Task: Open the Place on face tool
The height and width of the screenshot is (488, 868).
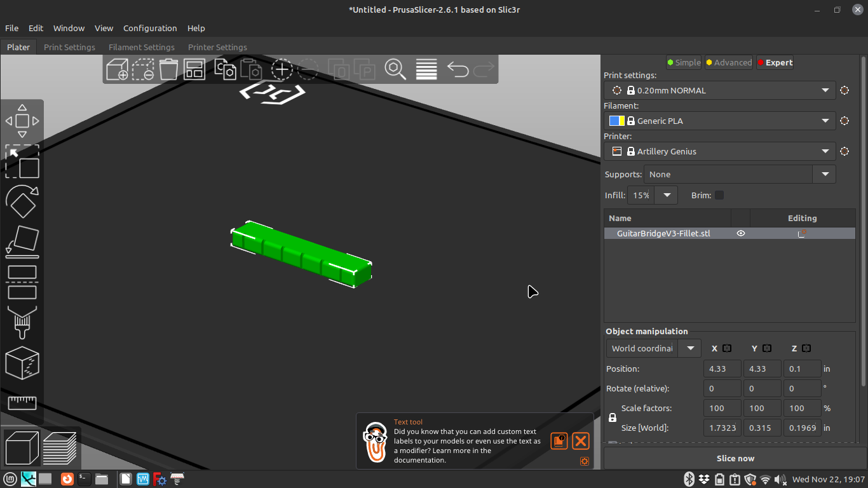Action: (x=22, y=240)
